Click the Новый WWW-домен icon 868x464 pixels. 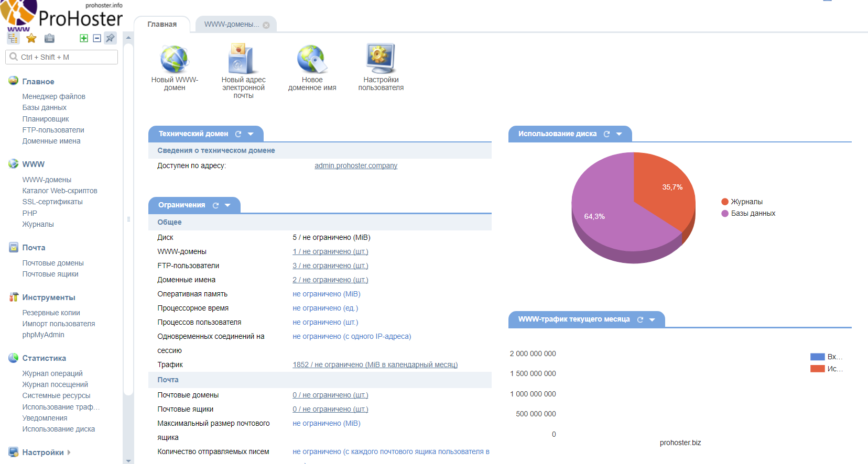pos(175,59)
